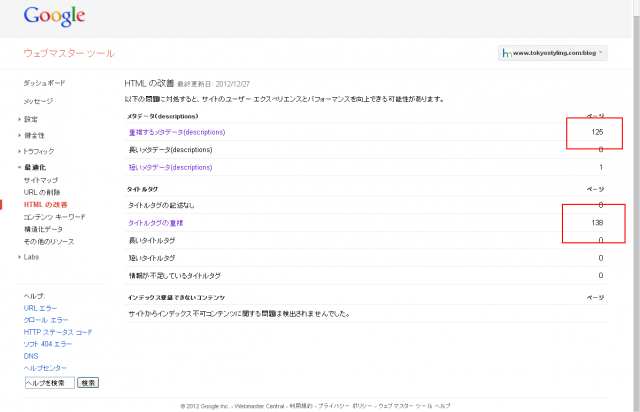Open ウェブマスター ツール ヘルプ footer link
This screenshot has width=640, height=412.
pyautogui.click(x=414, y=406)
